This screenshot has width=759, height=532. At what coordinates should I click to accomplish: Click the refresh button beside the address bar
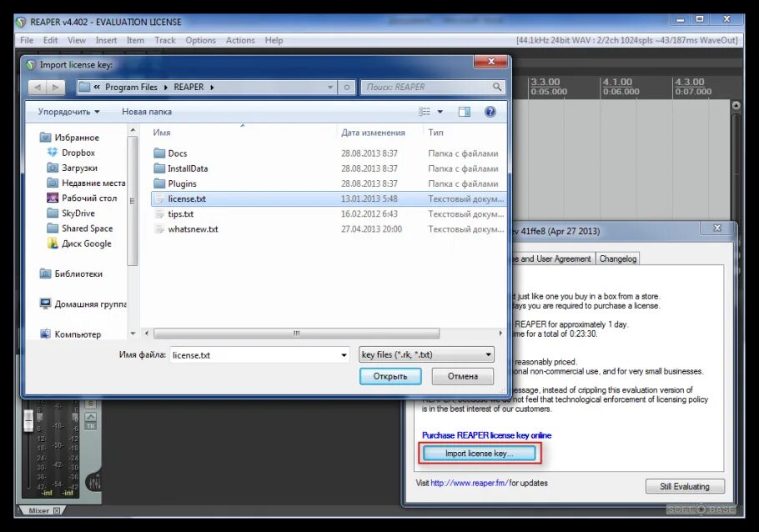(347, 87)
